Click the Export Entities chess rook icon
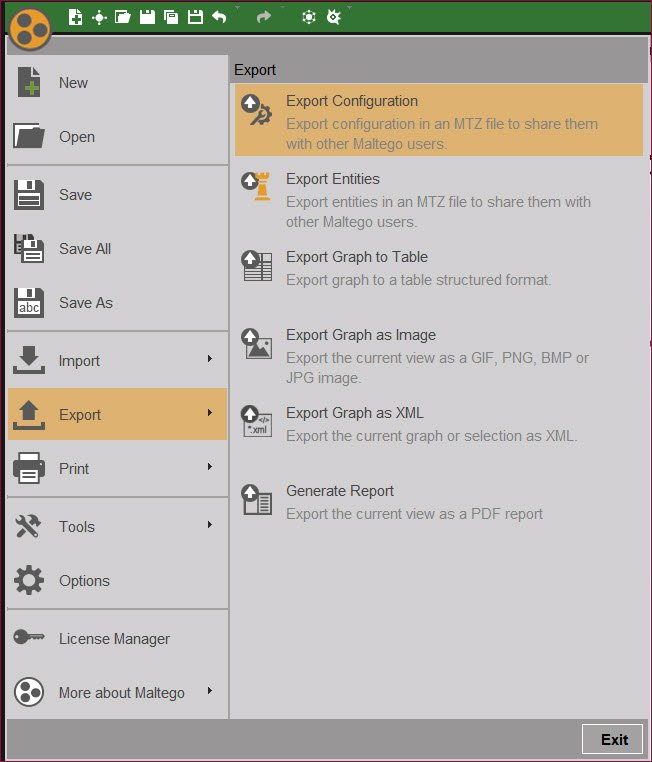The image size is (652, 762). (x=257, y=186)
